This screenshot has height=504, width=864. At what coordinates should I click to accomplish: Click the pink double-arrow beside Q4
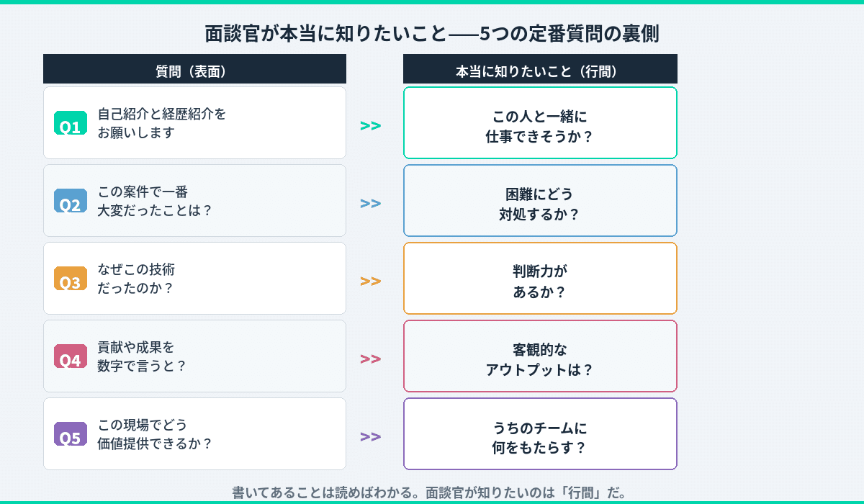pyautogui.click(x=370, y=359)
